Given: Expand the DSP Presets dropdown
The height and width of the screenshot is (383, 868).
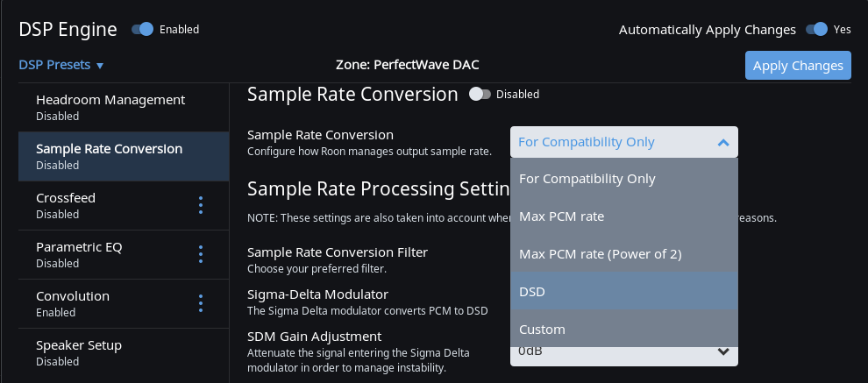Looking at the screenshot, I should click(61, 65).
